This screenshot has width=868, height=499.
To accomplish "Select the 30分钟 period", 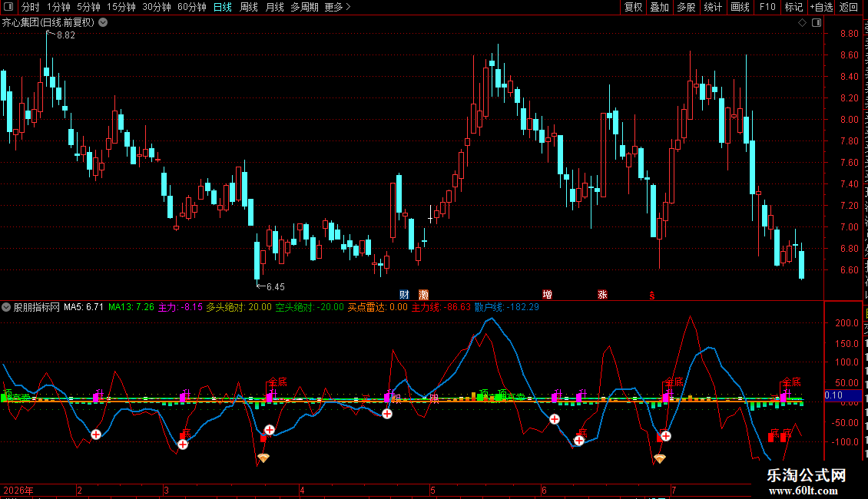I will click(x=157, y=7).
